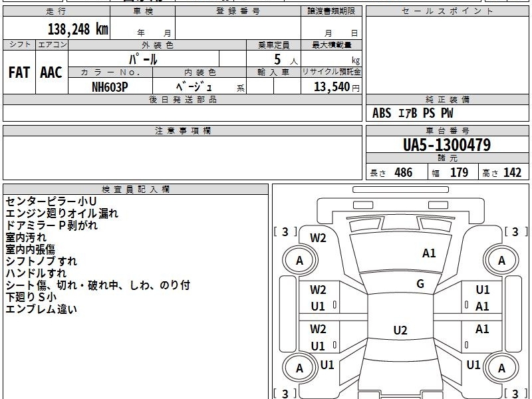Screen dimensions: 532x399
Task: Select exterior color value パール
Action: pyautogui.click(x=143, y=59)
